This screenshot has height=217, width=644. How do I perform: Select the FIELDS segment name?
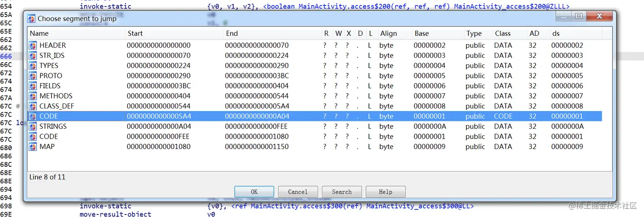tap(50, 86)
